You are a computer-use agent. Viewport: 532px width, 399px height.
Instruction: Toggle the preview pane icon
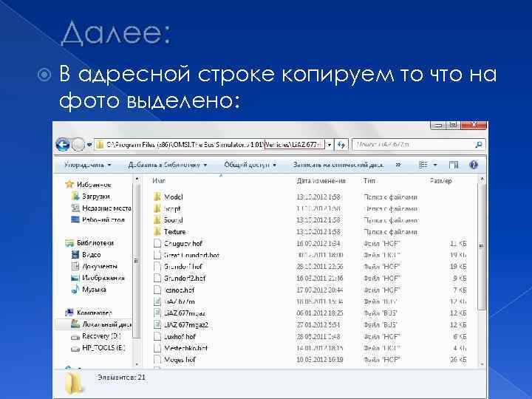coord(454,165)
